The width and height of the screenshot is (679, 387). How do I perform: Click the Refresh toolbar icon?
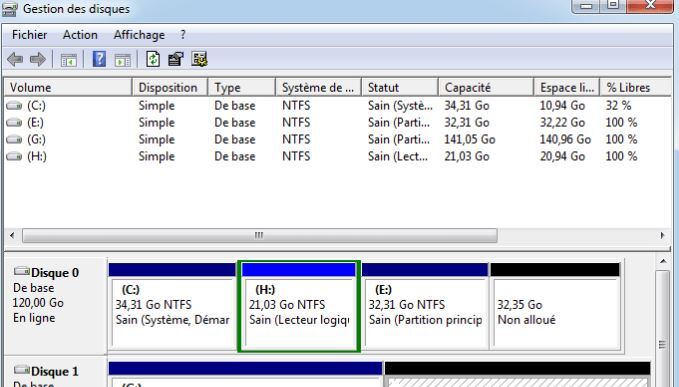153,59
